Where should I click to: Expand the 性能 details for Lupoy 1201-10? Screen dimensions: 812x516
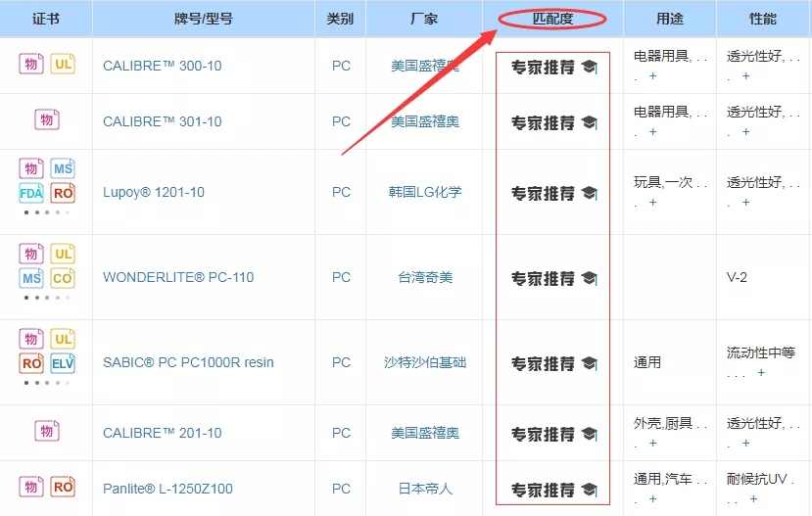coord(745,203)
